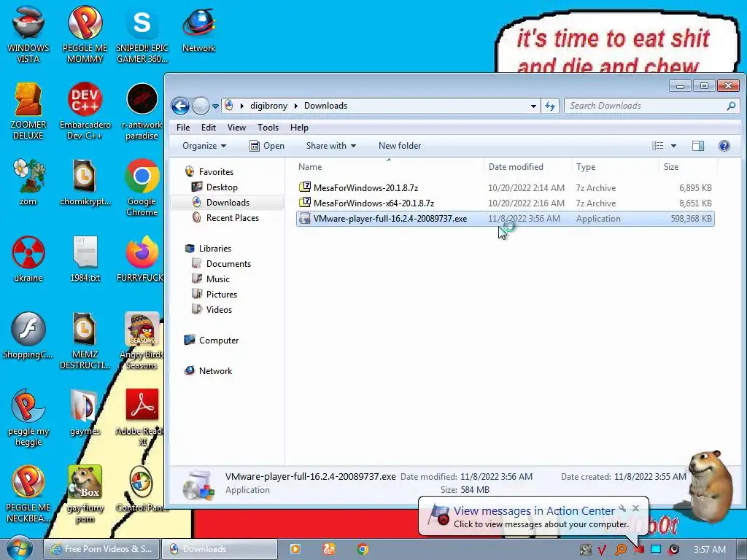Open the view options dropdown arrow
This screenshot has height=560, width=747.
point(673,146)
